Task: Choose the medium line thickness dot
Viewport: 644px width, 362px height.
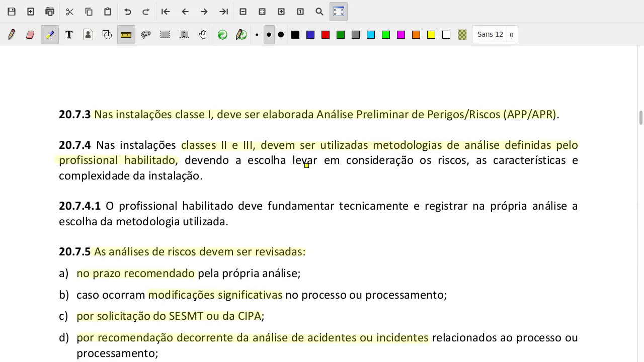Action: point(269,35)
